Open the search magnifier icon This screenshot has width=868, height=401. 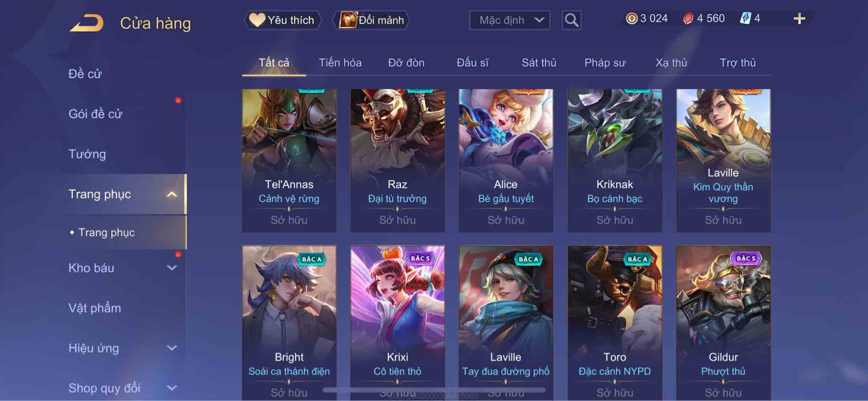pos(571,20)
